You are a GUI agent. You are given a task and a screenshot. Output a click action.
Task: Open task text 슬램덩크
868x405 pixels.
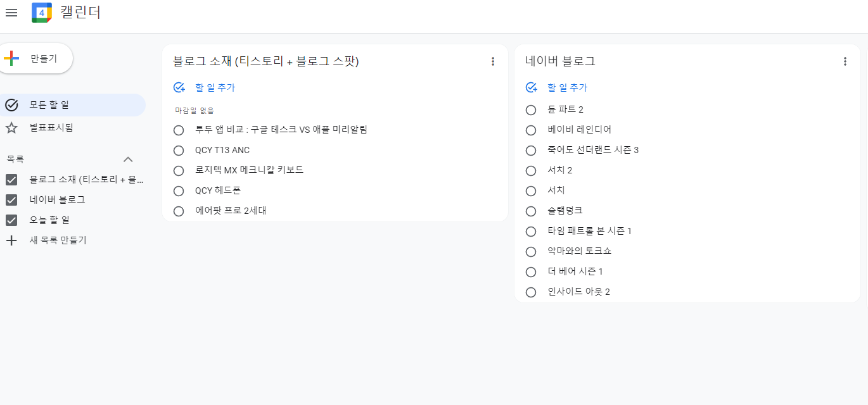[x=565, y=211]
